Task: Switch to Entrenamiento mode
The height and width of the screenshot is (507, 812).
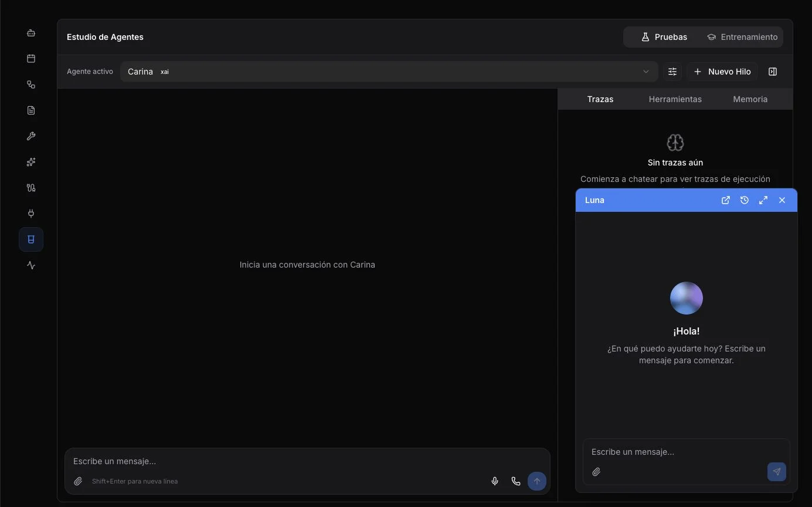Action: point(742,37)
